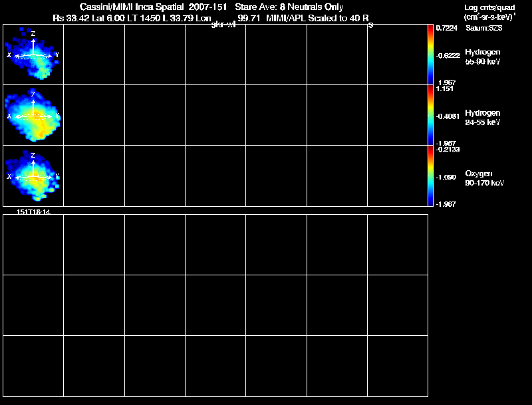This screenshot has width=532, height=405.
Task: Click the 'Saturn:SZS' label
Action: 484,28
